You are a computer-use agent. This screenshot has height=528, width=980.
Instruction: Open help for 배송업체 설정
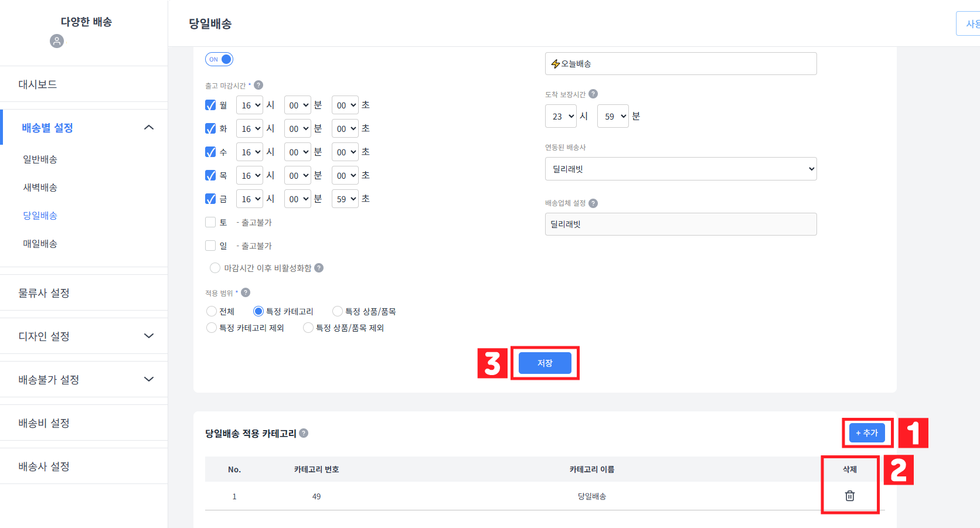[593, 203]
